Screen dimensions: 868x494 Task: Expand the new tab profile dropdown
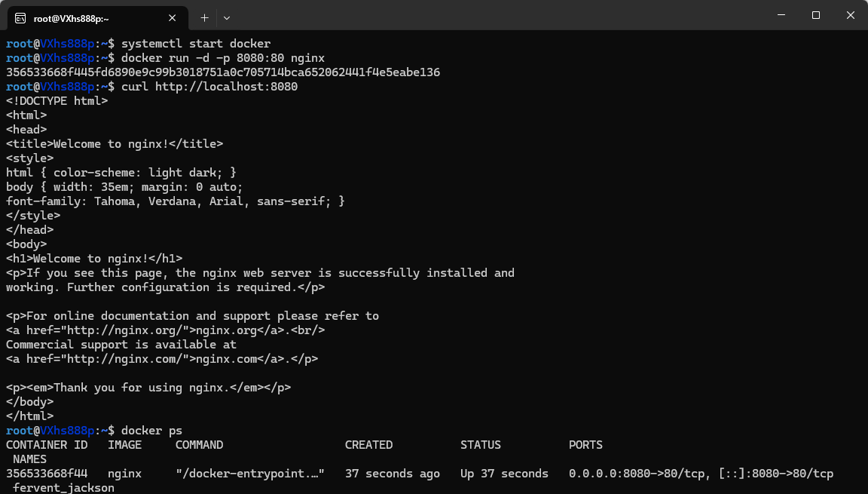coord(227,17)
